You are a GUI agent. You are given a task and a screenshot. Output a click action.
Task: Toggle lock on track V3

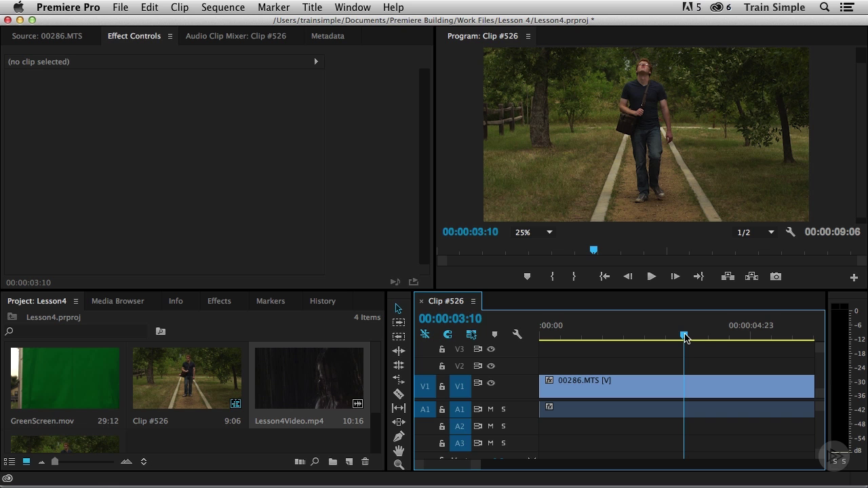pos(441,349)
